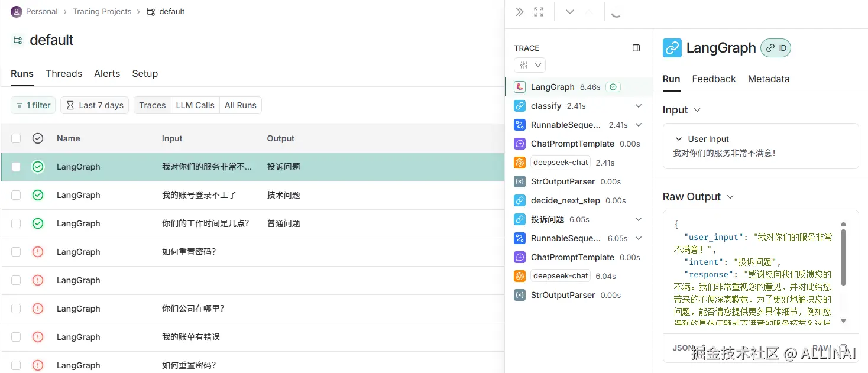This screenshot has width=868, height=373.
Task: Collapse the 投诉问题 node chevron
Action: click(639, 219)
